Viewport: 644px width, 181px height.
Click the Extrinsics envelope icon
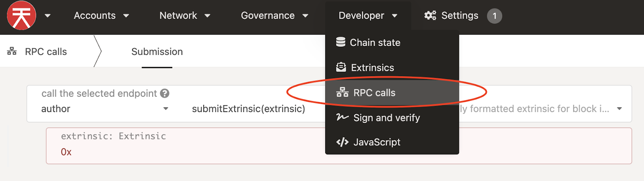point(341,67)
